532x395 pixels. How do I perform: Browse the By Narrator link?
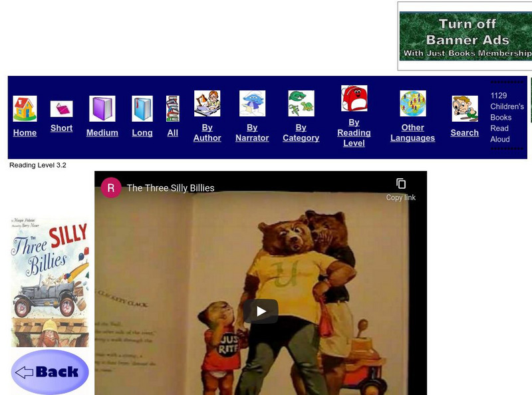252,133
